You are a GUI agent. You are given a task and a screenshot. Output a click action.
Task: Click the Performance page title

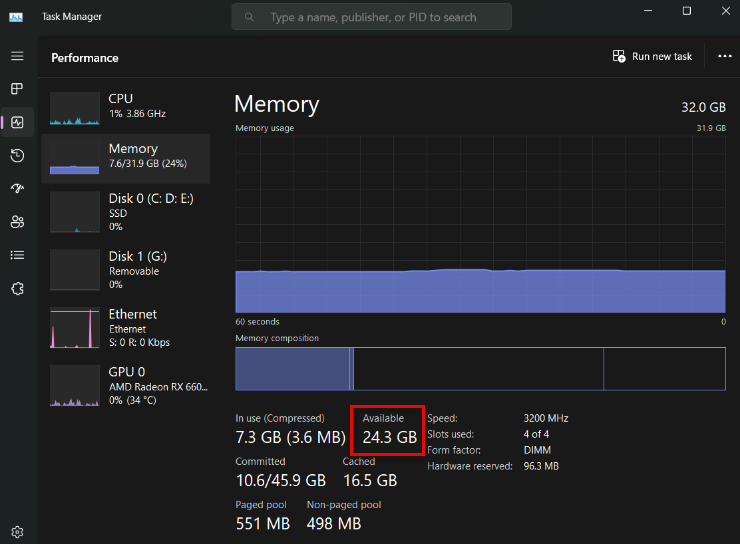point(85,58)
